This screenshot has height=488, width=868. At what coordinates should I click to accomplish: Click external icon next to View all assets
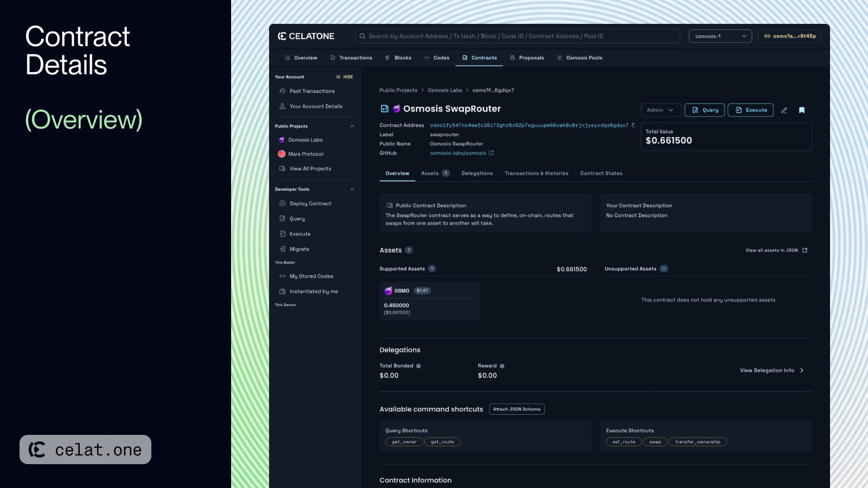[x=805, y=250]
